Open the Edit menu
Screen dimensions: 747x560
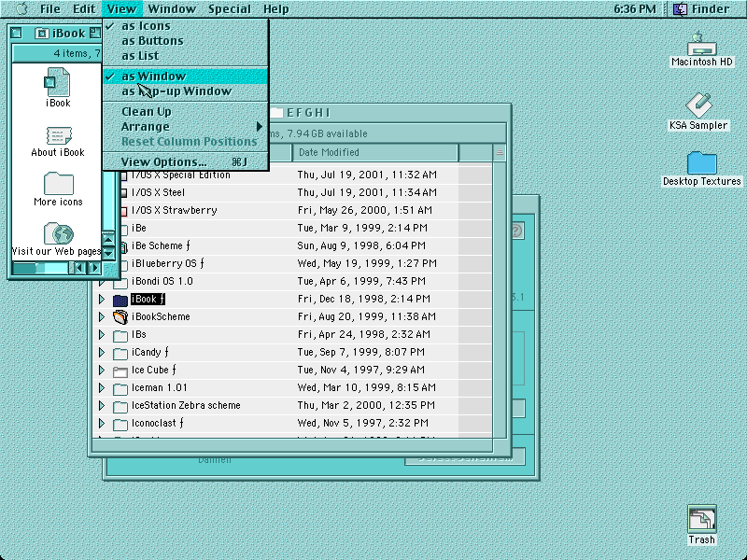(x=84, y=8)
